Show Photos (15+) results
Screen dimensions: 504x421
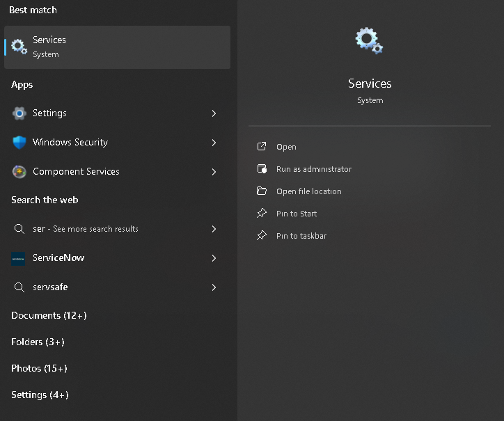pos(39,369)
